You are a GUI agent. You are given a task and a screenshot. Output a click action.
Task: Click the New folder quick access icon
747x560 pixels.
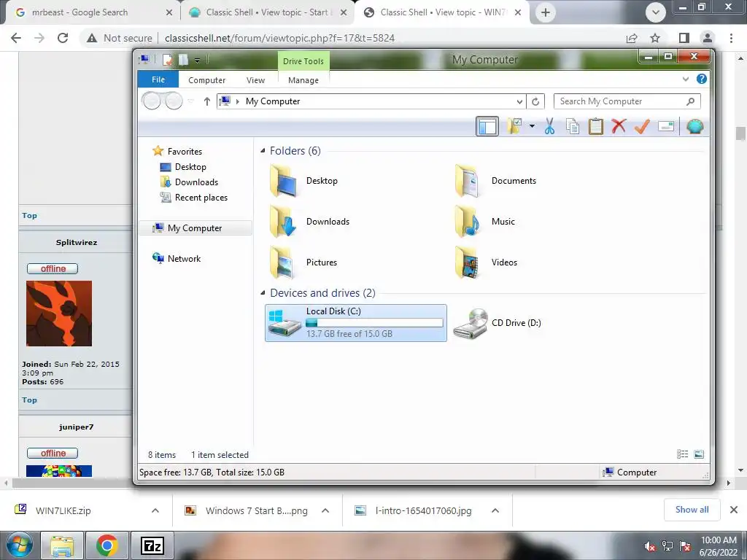183,60
